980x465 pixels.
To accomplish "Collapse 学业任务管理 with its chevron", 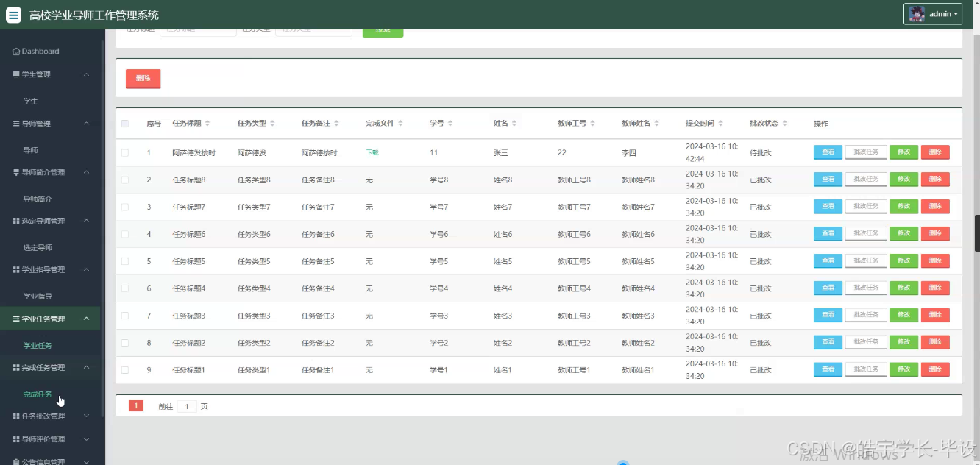I will 86,319.
